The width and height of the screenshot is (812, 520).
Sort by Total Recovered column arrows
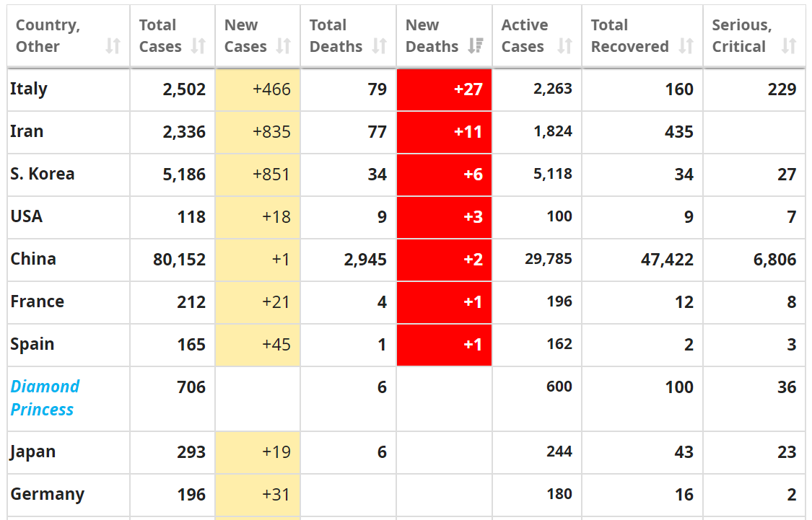point(686,46)
